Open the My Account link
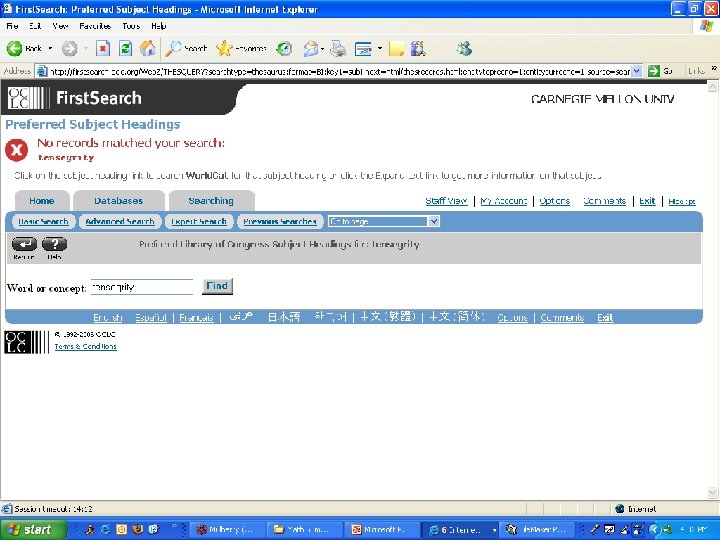The image size is (720, 540). point(504,201)
